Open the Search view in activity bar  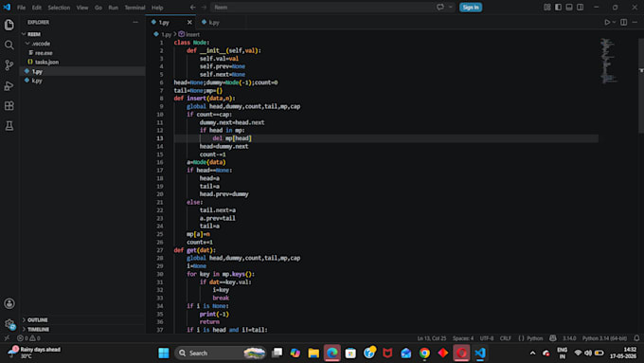pyautogui.click(x=9, y=45)
